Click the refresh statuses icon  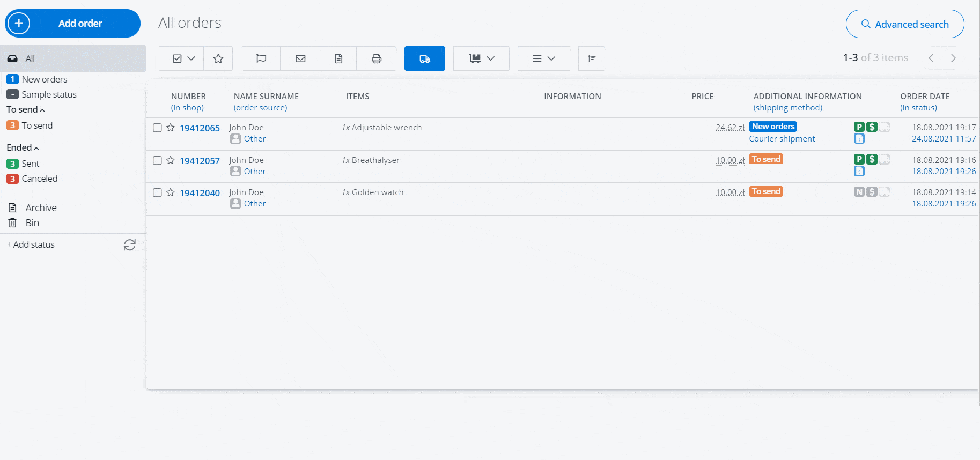(130, 245)
